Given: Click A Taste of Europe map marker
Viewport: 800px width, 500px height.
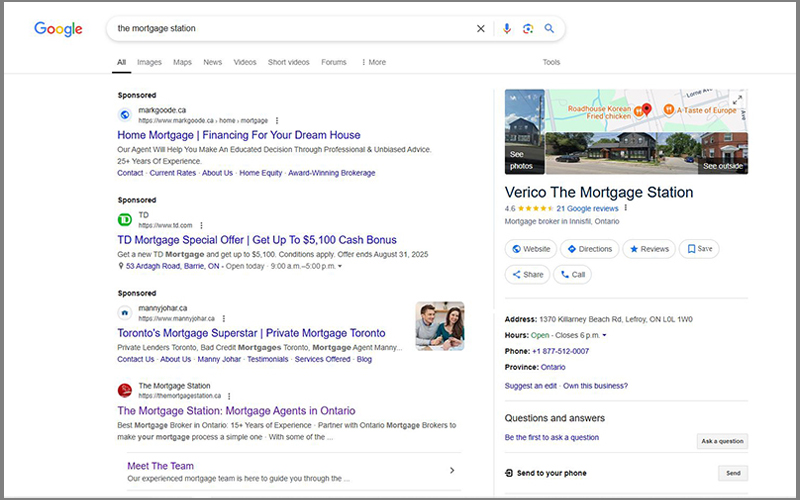Looking at the screenshot, I should coord(668,110).
